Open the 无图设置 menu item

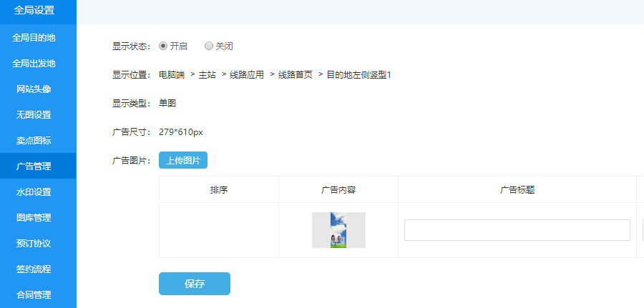tap(34, 115)
